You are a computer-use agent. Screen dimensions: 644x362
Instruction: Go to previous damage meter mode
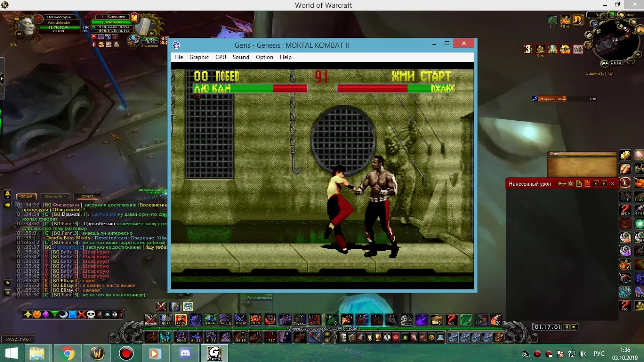coord(596,184)
